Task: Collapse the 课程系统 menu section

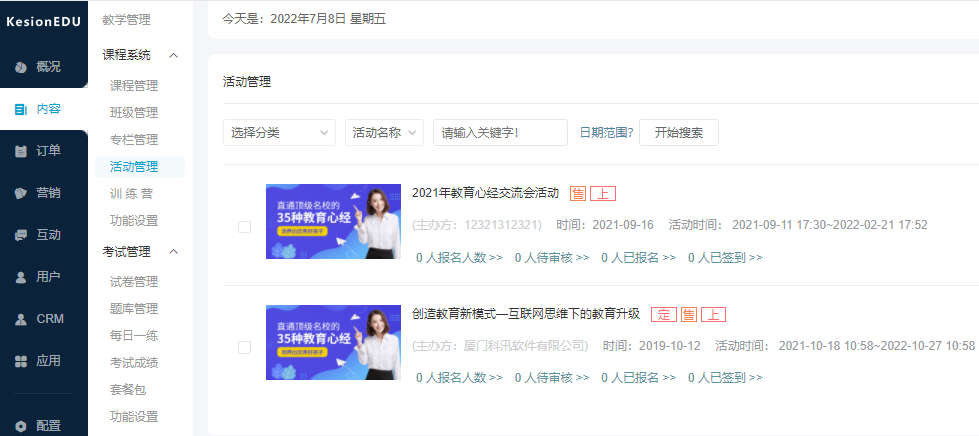Action: [173, 55]
